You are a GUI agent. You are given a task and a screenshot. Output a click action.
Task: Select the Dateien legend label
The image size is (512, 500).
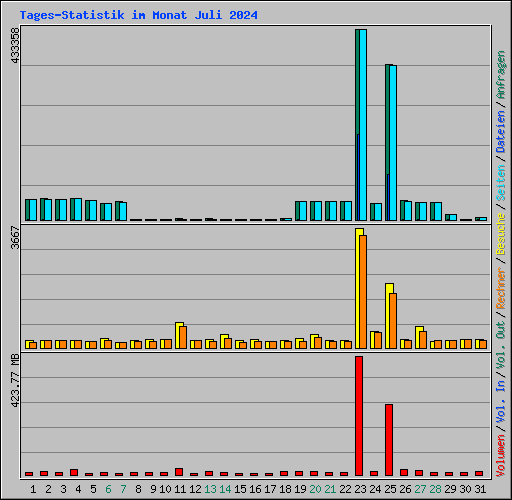[x=501, y=132]
